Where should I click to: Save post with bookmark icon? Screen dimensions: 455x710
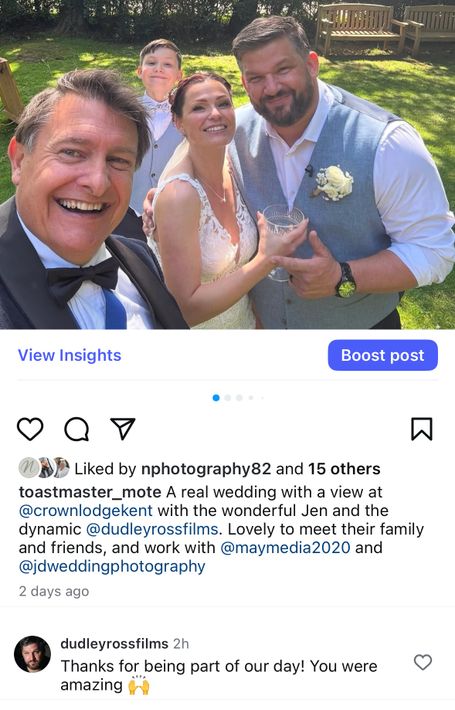[x=421, y=429]
